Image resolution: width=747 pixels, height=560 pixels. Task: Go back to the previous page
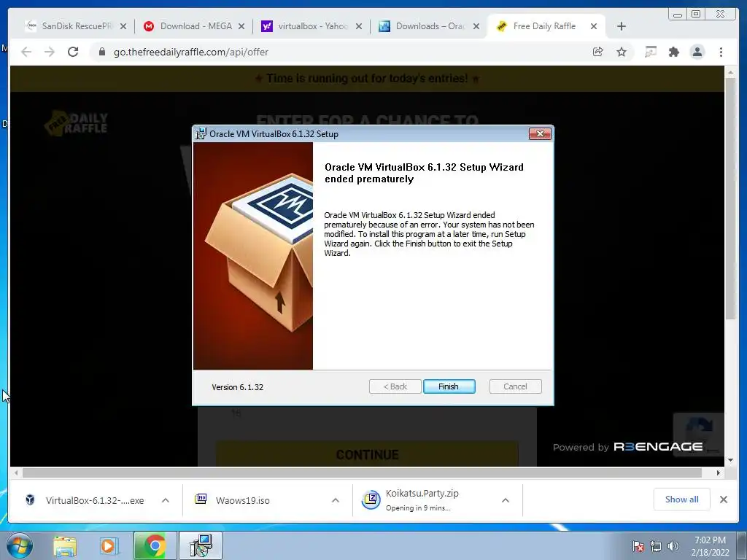point(26,52)
